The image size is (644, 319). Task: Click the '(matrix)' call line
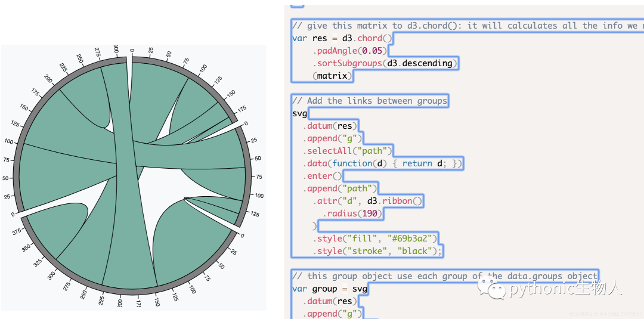[332, 76]
